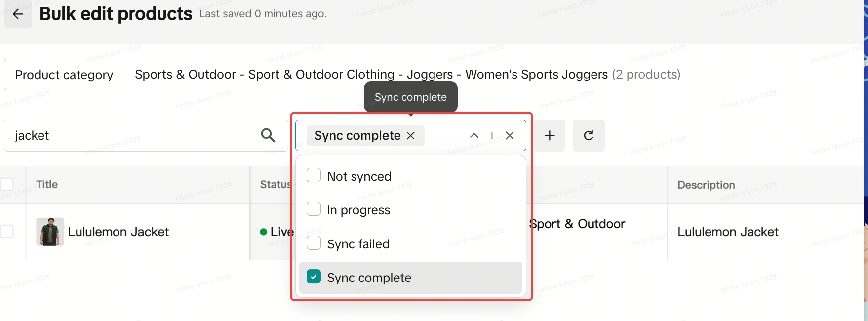Check the Not synced checkbox
This screenshot has width=868, height=321.
[314, 176]
